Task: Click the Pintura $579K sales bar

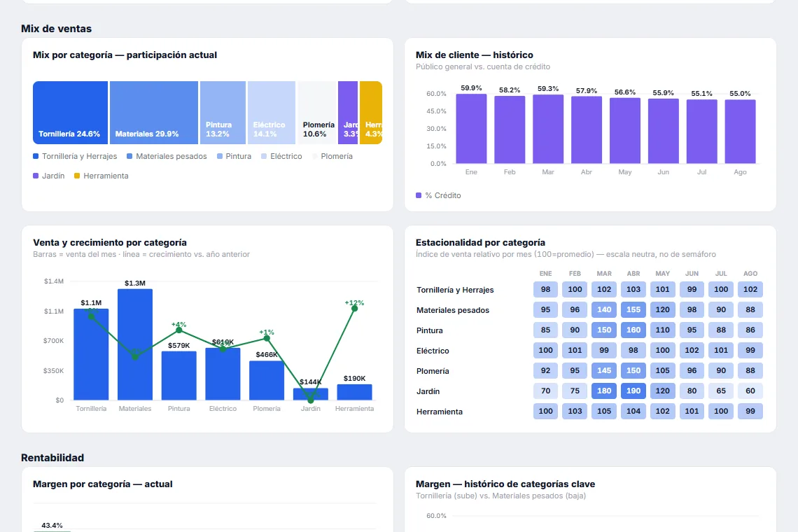Action: point(178,376)
